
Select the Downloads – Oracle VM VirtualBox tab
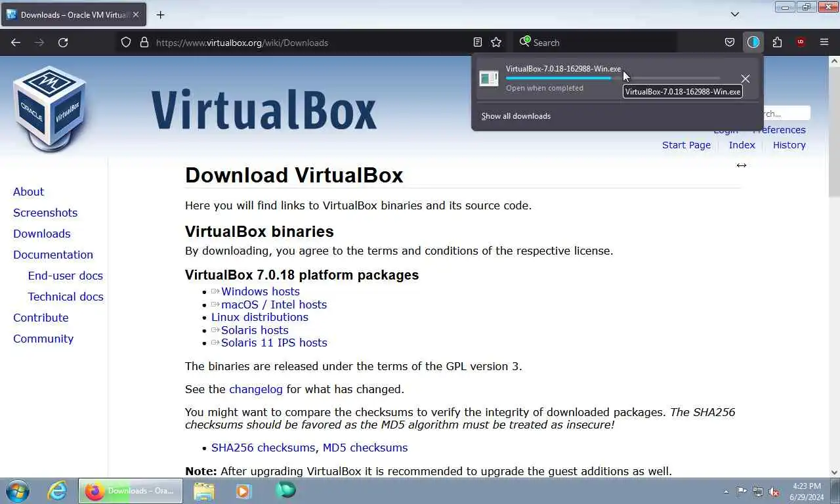(74, 14)
